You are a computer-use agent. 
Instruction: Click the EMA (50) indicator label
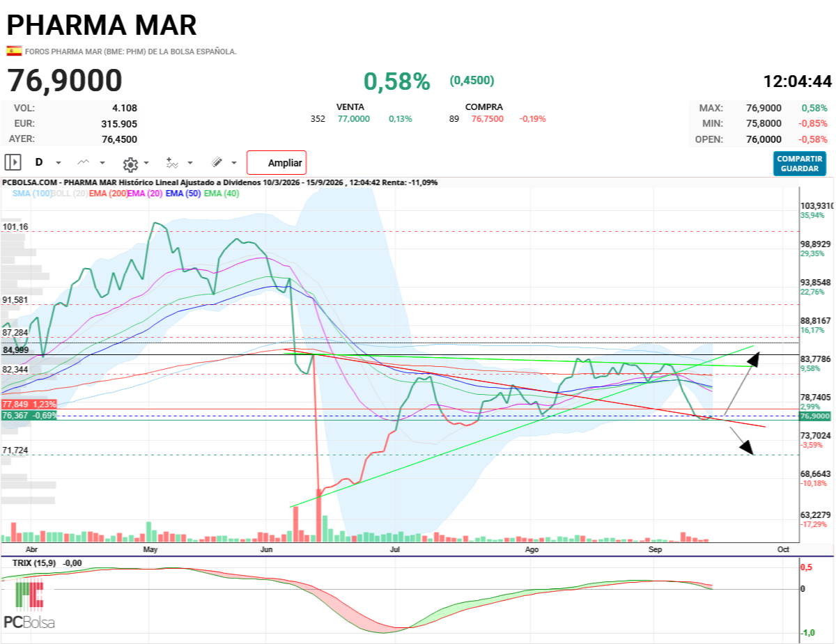click(183, 194)
